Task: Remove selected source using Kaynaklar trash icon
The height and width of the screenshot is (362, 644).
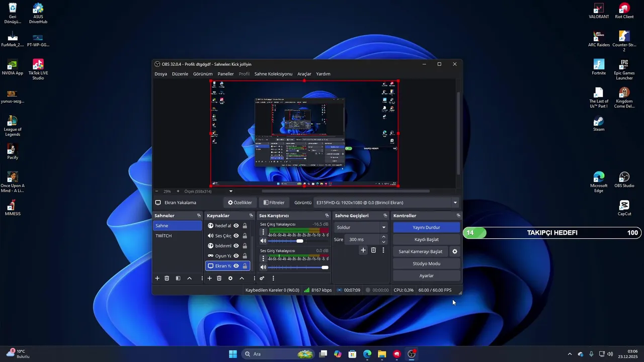Action: pos(219,278)
